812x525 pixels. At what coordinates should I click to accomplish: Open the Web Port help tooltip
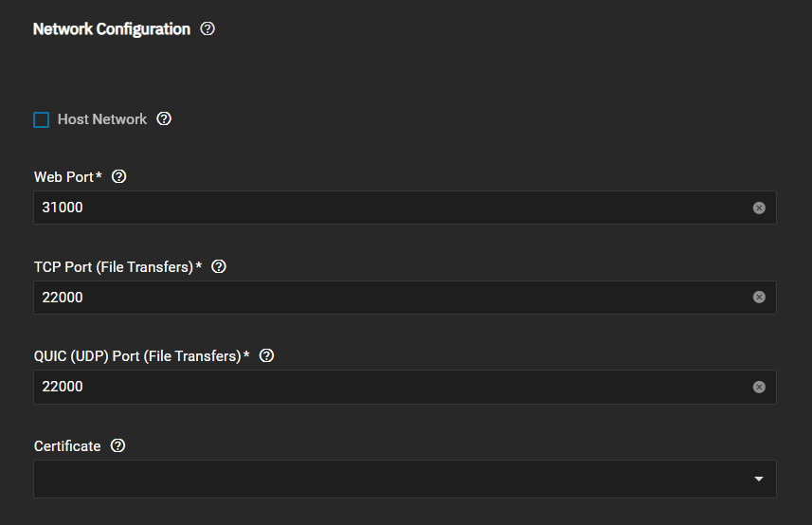119,176
